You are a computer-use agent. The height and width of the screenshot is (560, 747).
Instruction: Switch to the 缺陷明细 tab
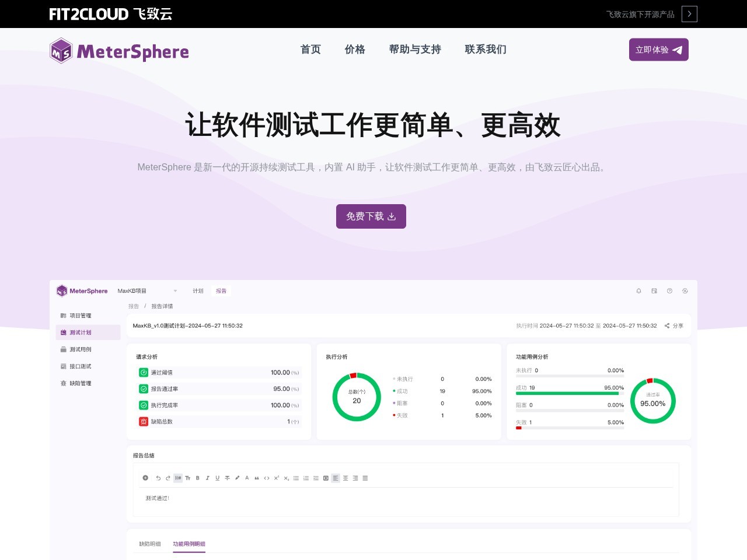pyautogui.click(x=150, y=544)
